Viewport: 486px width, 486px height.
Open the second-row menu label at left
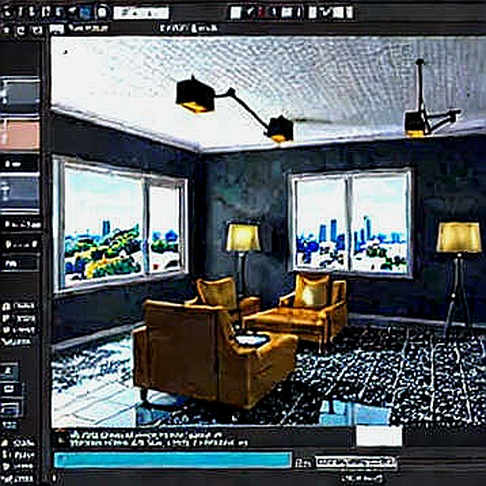[88, 29]
